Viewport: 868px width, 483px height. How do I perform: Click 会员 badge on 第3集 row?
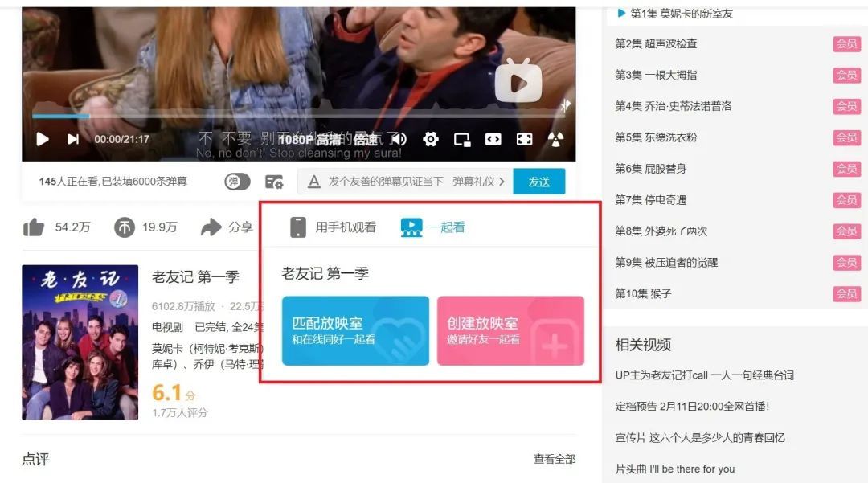click(x=847, y=75)
